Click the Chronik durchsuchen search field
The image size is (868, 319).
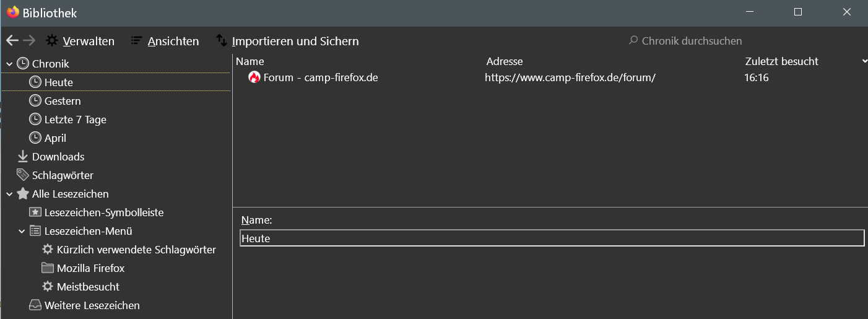[x=692, y=41]
